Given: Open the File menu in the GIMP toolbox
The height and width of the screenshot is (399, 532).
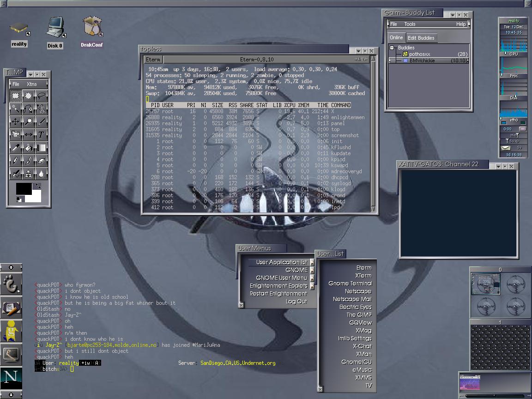Looking at the screenshot, I should tap(16, 84).
